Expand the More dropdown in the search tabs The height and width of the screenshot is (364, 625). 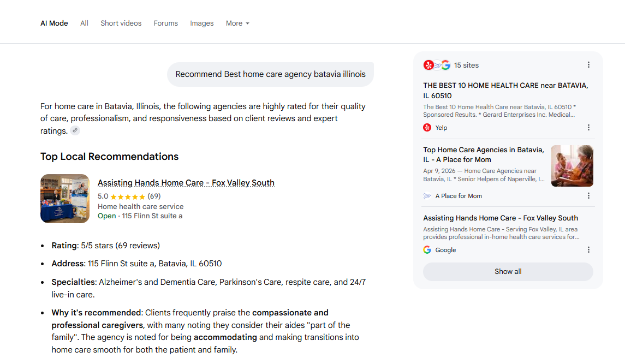pyautogui.click(x=237, y=23)
